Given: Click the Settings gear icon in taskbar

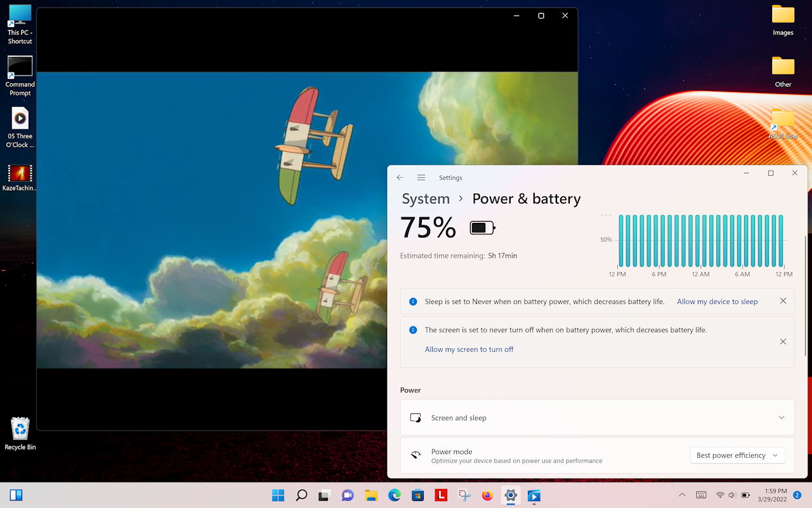Looking at the screenshot, I should (x=511, y=495).
